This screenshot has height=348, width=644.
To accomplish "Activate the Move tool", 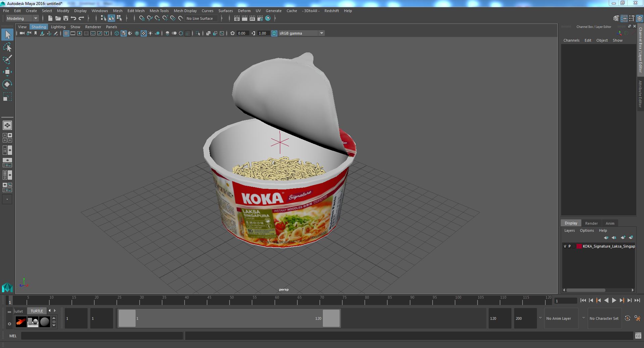I will tap(7, 72).
